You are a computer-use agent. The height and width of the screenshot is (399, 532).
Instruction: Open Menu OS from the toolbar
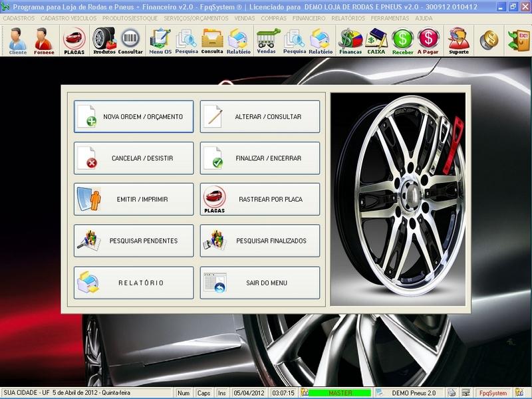pyautogui.click(x=160, y=41)
